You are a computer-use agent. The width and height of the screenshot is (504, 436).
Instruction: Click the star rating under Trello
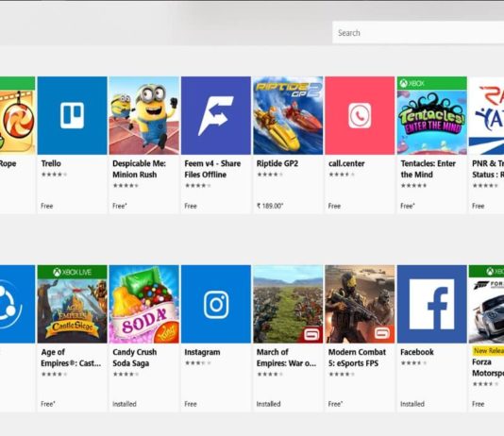click(x=54, y=175)
